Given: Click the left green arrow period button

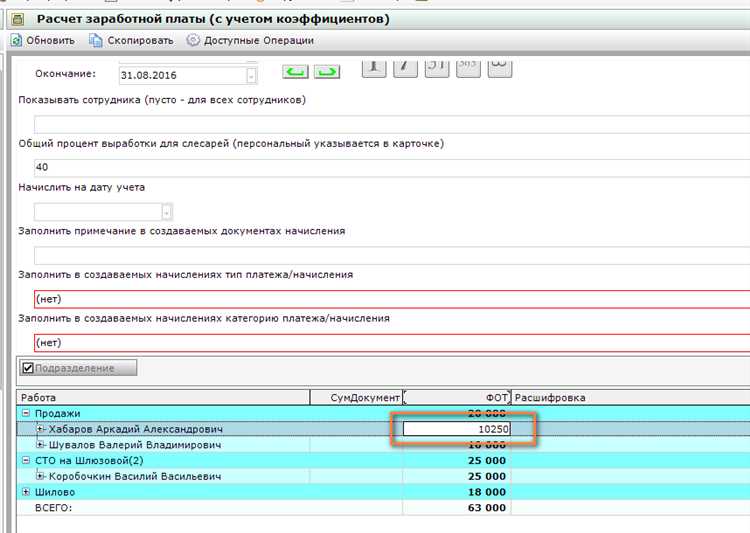Looking at the screenshot, I should tap(294, 72).
